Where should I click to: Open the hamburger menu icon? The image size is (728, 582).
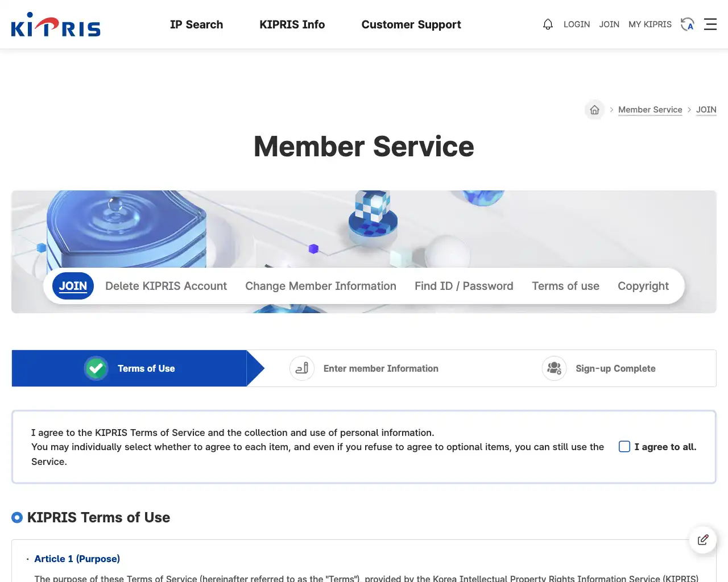click(710, 24)
